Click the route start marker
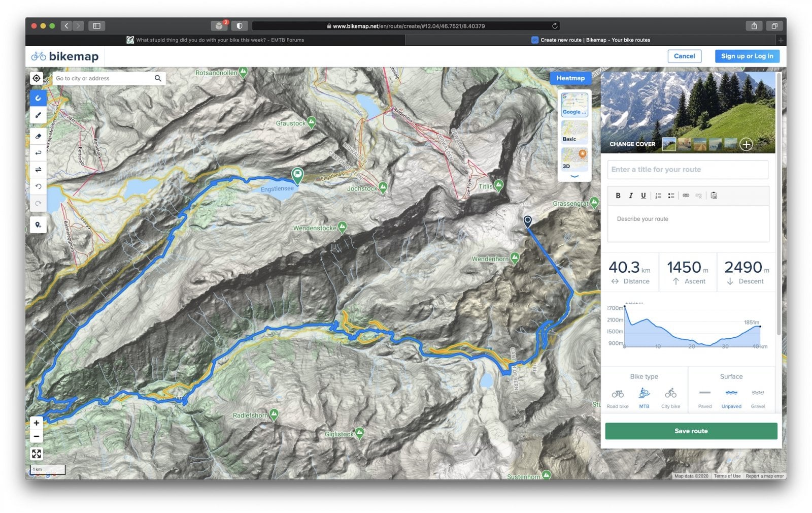812x513 pixels. click(x=528, y=221)
